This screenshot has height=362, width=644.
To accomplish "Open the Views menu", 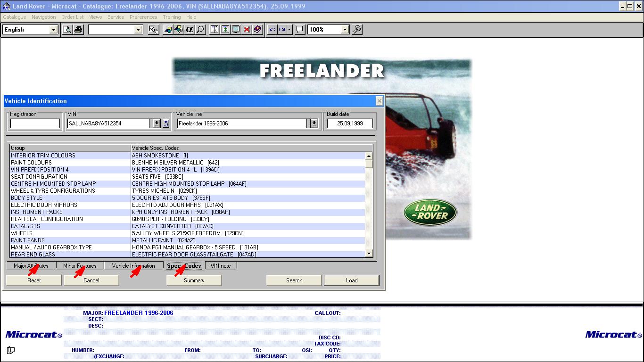I will 96,17.
